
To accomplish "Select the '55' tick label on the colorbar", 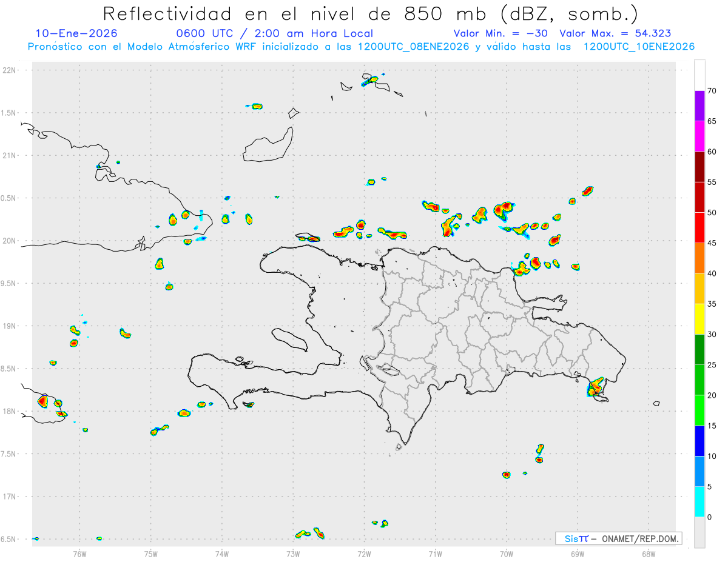I will pyautogui.click(x=712, y=182).
